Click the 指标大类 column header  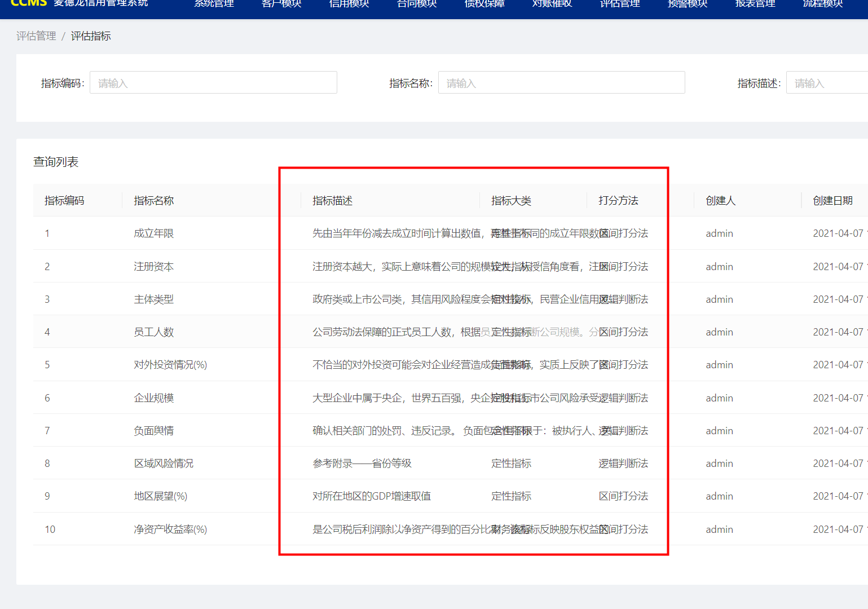tap(511, 200)
